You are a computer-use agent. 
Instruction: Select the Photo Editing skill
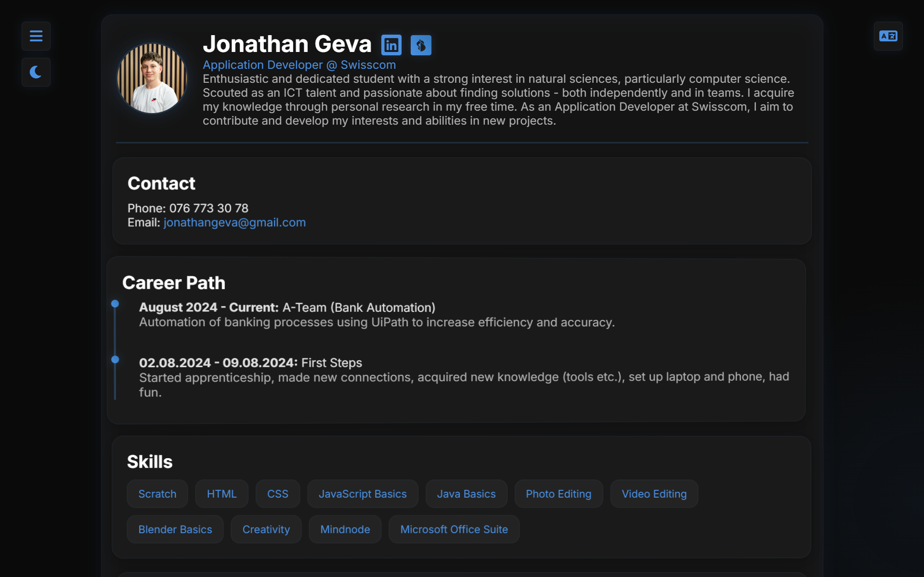[x=558, y=493]
